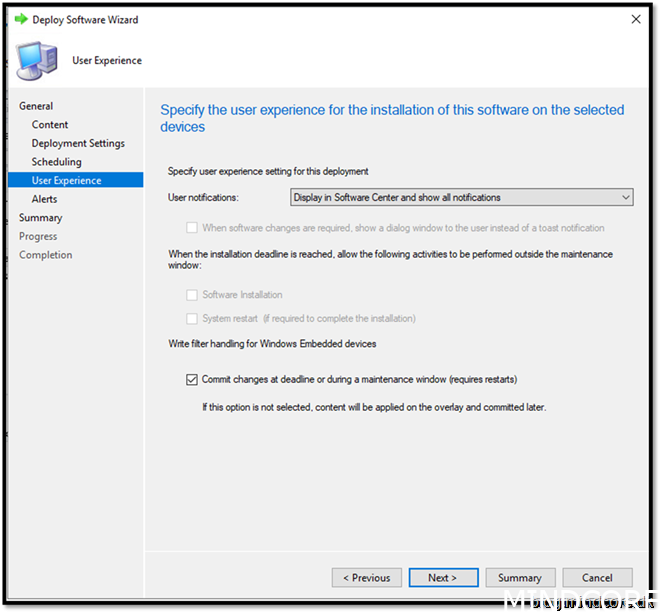Click the green arrow wizard title icon
The height and width of the screenshot is (613, 661).
click(x=20, y=19)
